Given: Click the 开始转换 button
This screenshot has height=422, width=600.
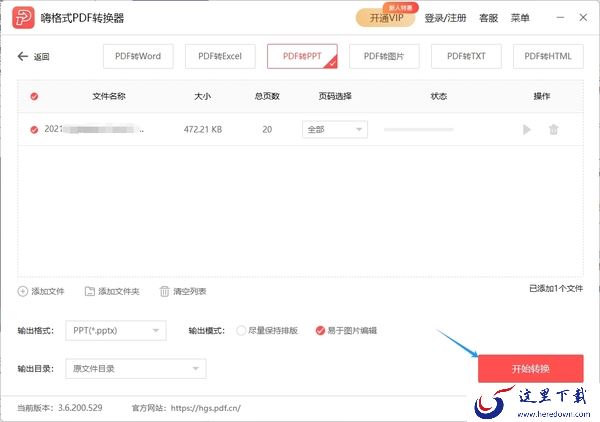Looking at the screenshot, I should point(531,369).
